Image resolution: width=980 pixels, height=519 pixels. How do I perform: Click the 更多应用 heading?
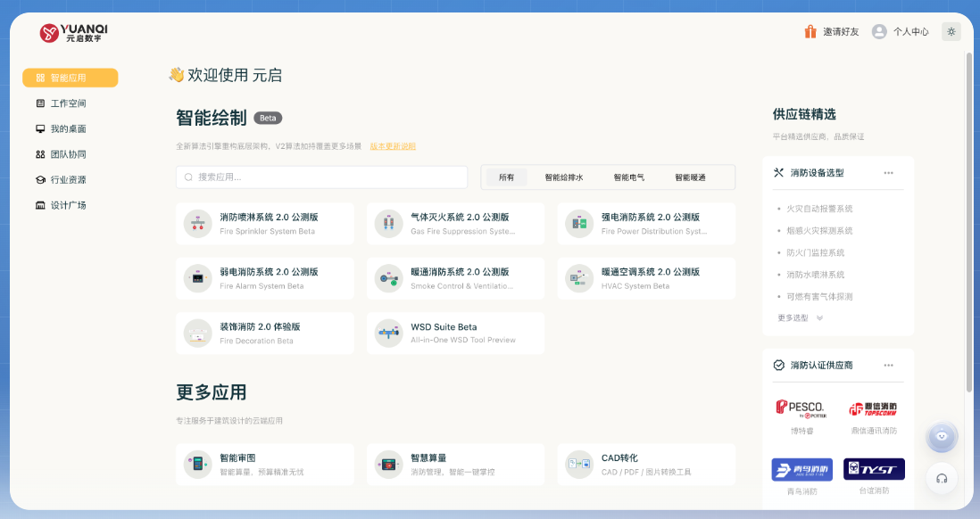[212, 392]
